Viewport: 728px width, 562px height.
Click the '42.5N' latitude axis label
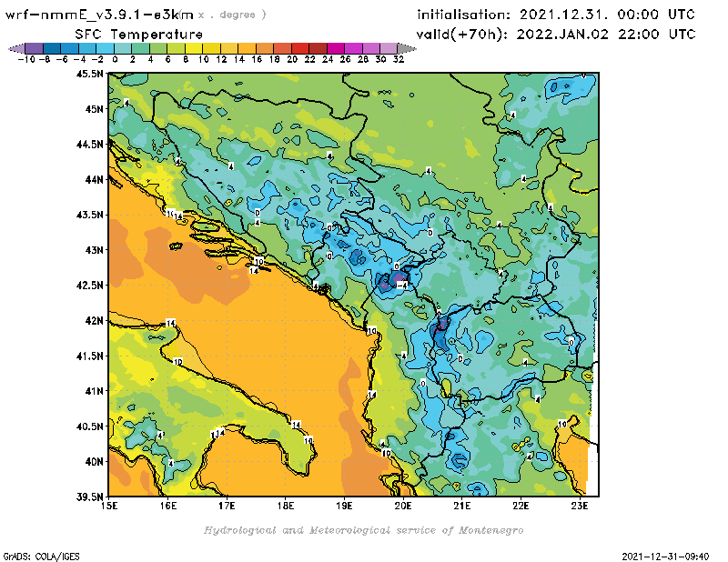(90, 286)
